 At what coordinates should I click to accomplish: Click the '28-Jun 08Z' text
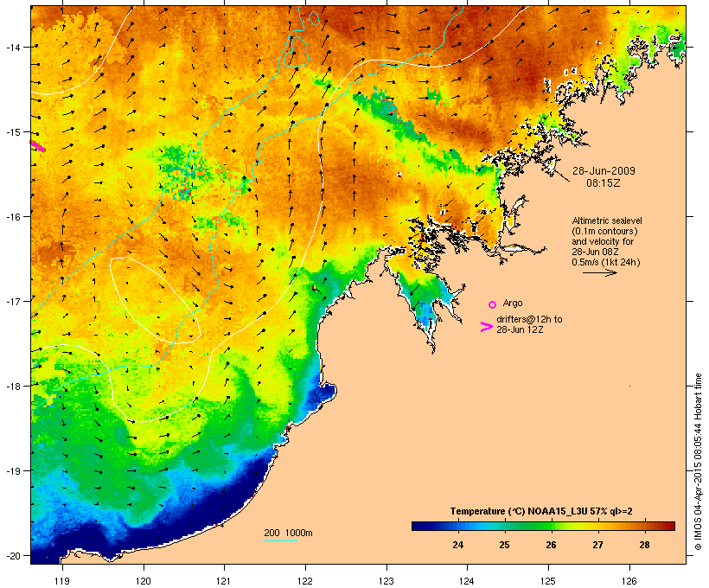click(595, 252)
